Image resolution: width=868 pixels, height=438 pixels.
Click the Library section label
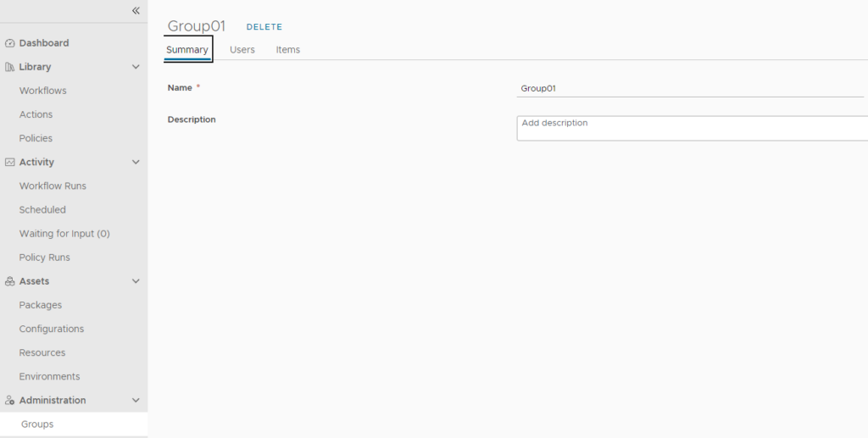tap(35, 67)
